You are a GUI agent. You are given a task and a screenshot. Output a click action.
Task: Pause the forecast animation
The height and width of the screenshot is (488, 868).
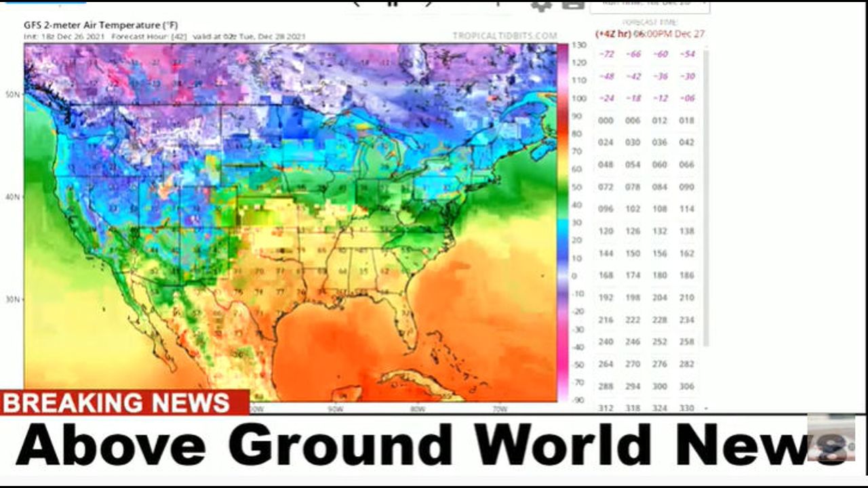tap(392, 3)
